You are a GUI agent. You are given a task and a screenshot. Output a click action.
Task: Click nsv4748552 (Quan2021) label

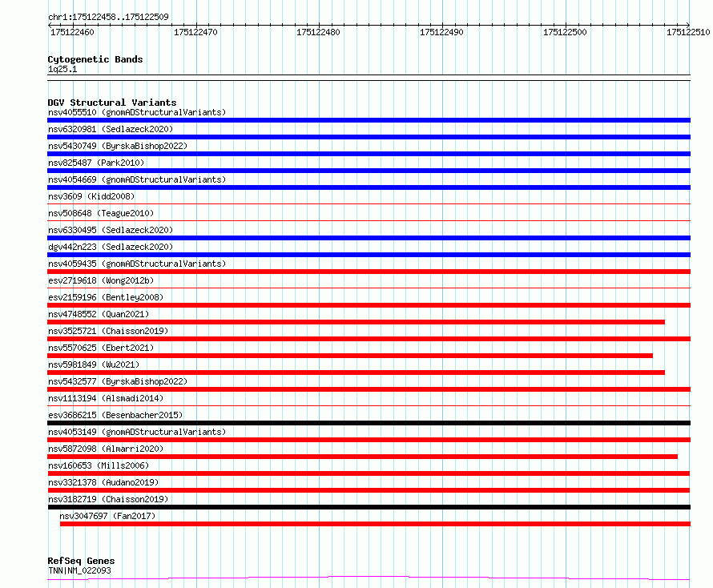pos(99,314)
